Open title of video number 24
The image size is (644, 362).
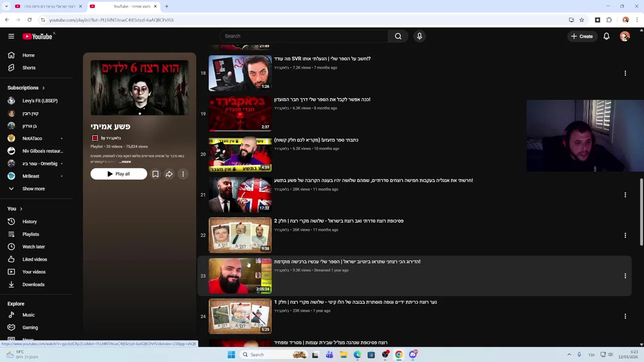(x=355, y=302)
